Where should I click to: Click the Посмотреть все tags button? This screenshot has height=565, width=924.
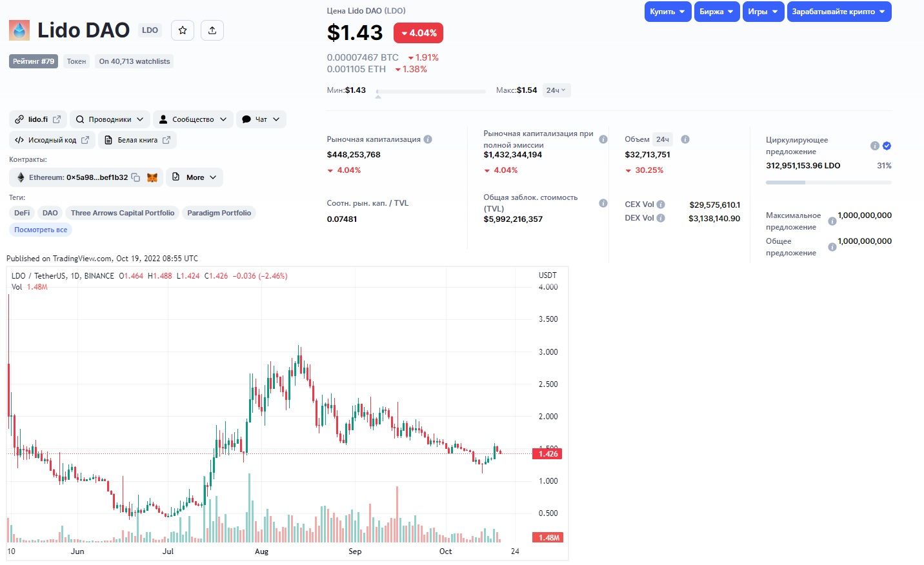click(x=41, y=230)
